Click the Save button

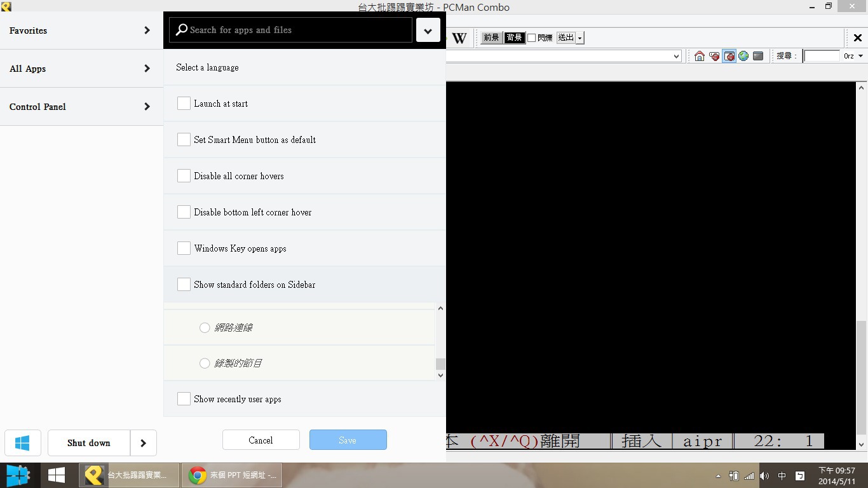point(348,440)
